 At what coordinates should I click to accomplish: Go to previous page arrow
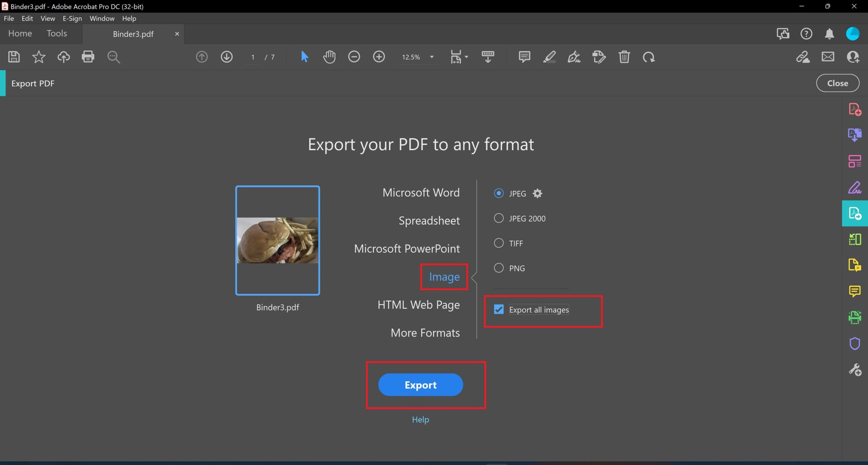(x=202, y=57)
